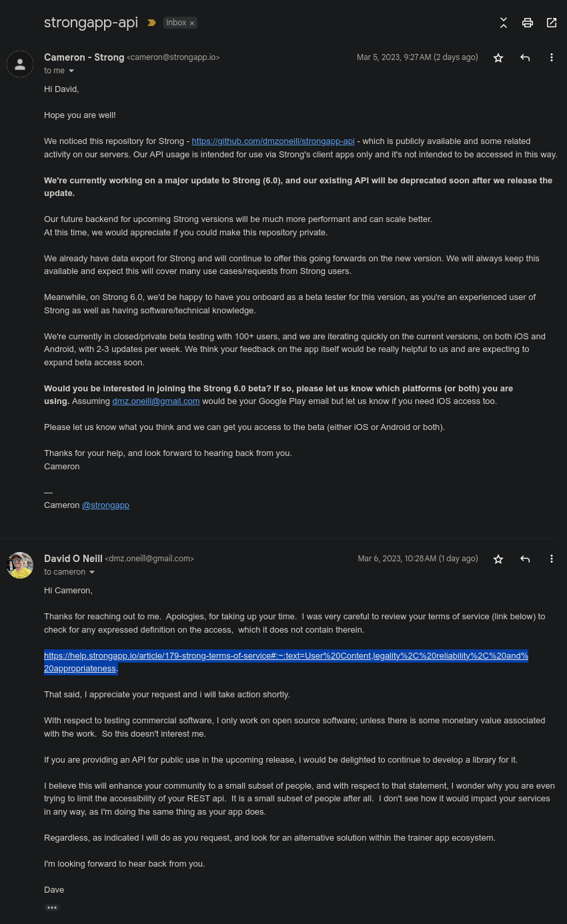Click the collapse all messages icon

coord(504,23)
